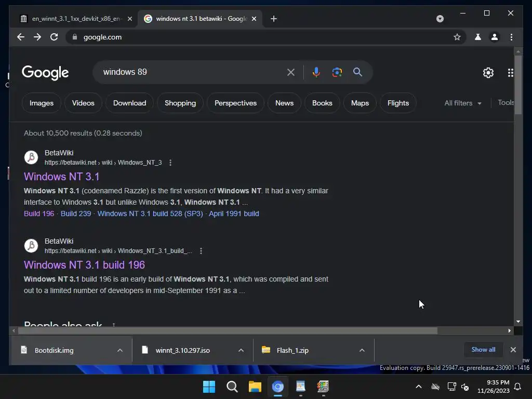Open the Chrome profile icon
Viewport: 532px width, 399px height.
point(495,37)
